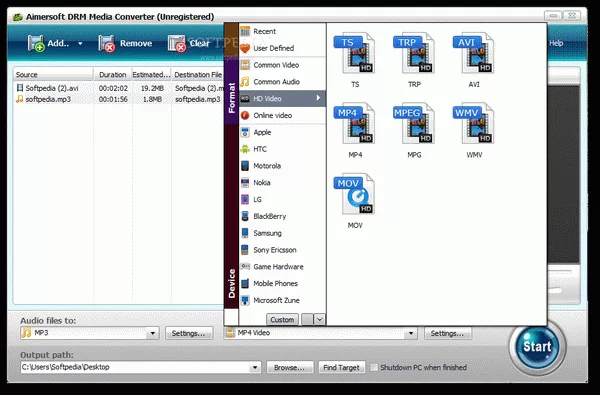600x395 pixels.
Task: Click the Clear list toolbar icon
Action: [x=177, y=43]
